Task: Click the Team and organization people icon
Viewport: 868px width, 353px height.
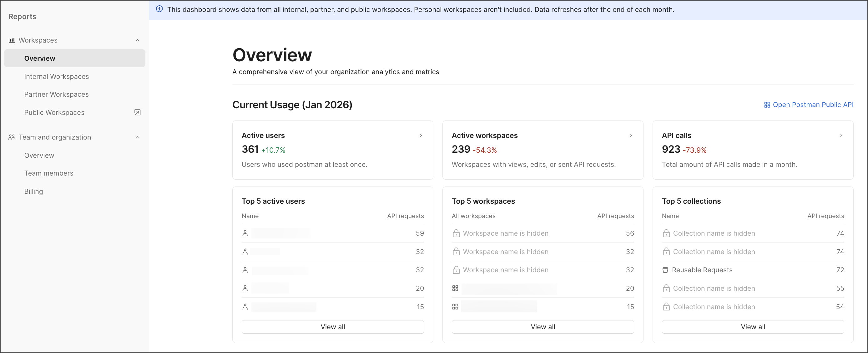Action: (x=12, y=137)
